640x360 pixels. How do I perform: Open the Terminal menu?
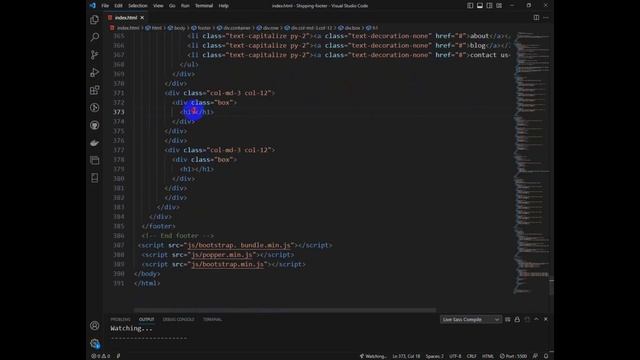[204, 6]
